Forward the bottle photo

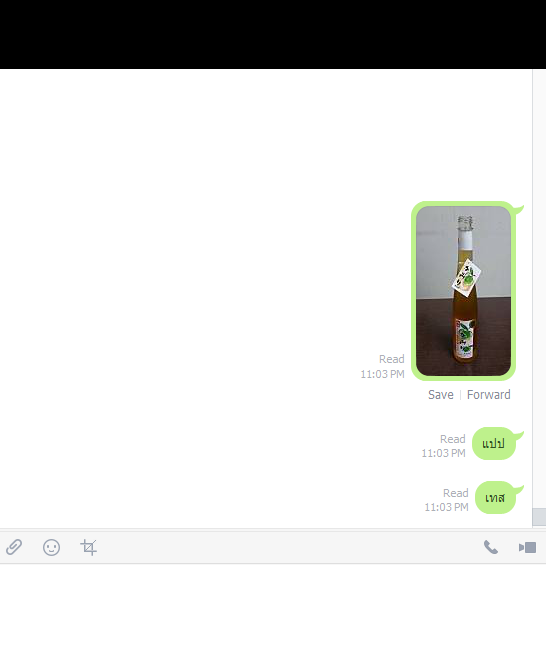[488, 395]
